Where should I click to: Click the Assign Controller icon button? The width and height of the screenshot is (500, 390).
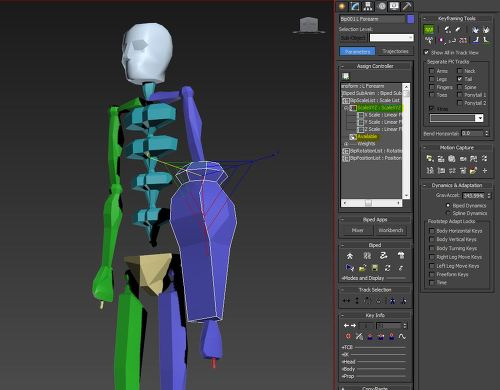tap(346, 76)
